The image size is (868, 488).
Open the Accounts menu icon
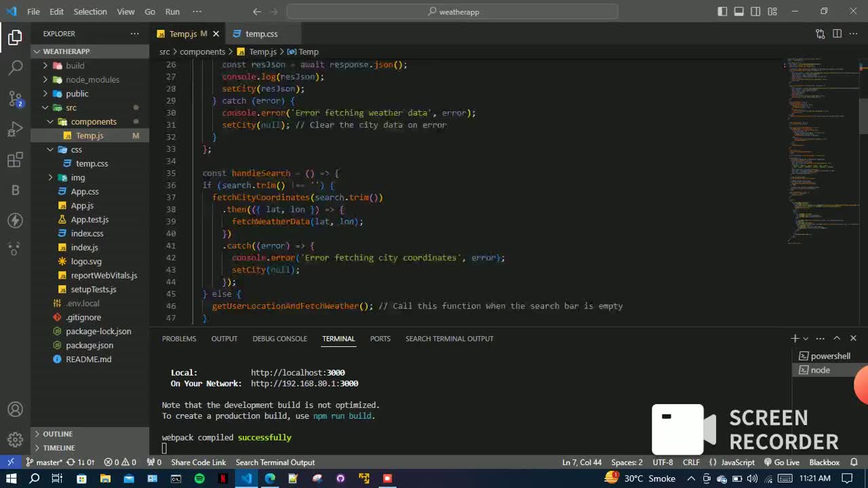click(15, 409)
